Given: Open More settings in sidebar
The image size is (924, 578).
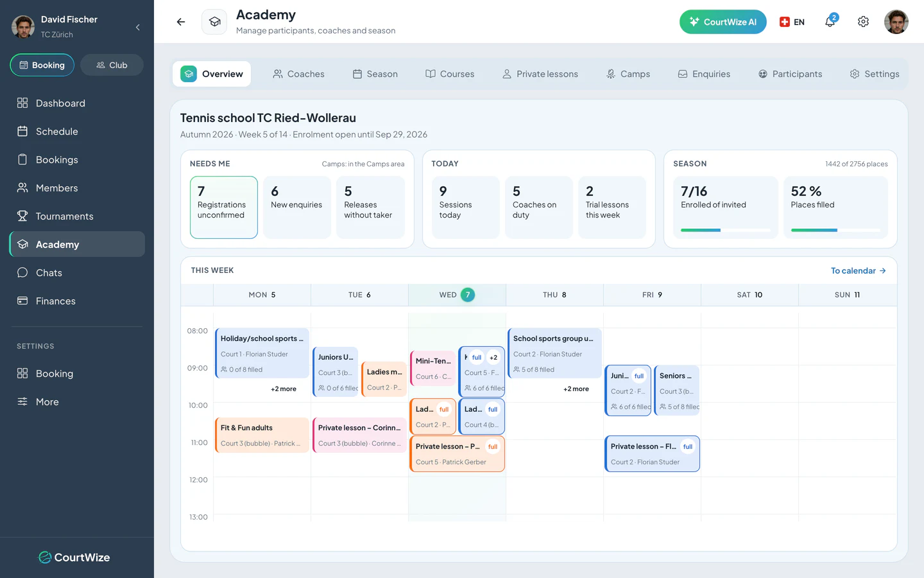Looking at the screenshot, I should pyautogui.click(x=77, y=401).
